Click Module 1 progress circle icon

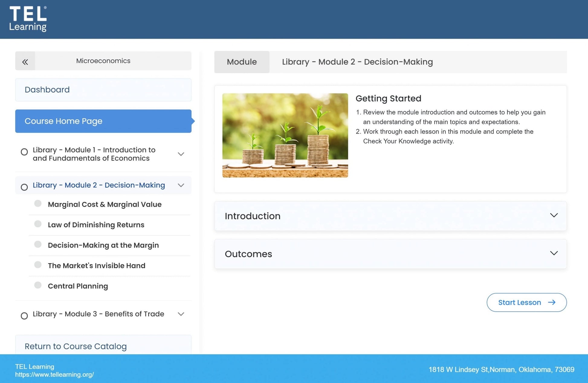click(x=24, y=152)
